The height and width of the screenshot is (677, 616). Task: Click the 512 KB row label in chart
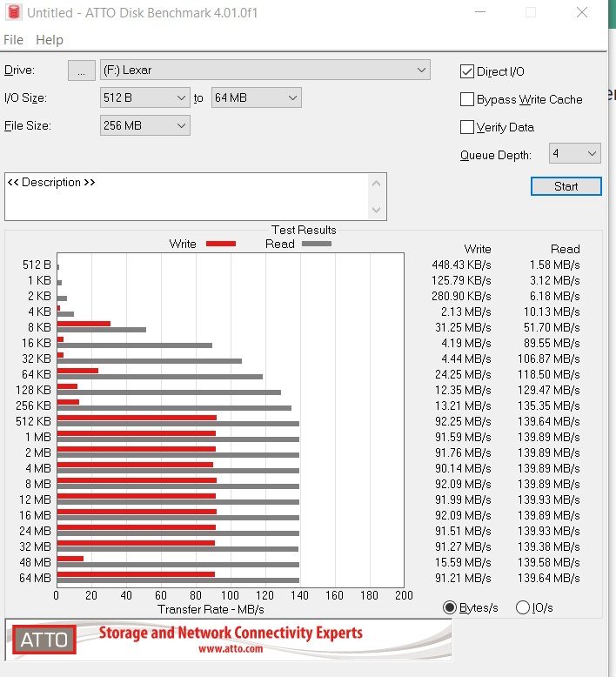pyautogui.click(x=33, y=421)
